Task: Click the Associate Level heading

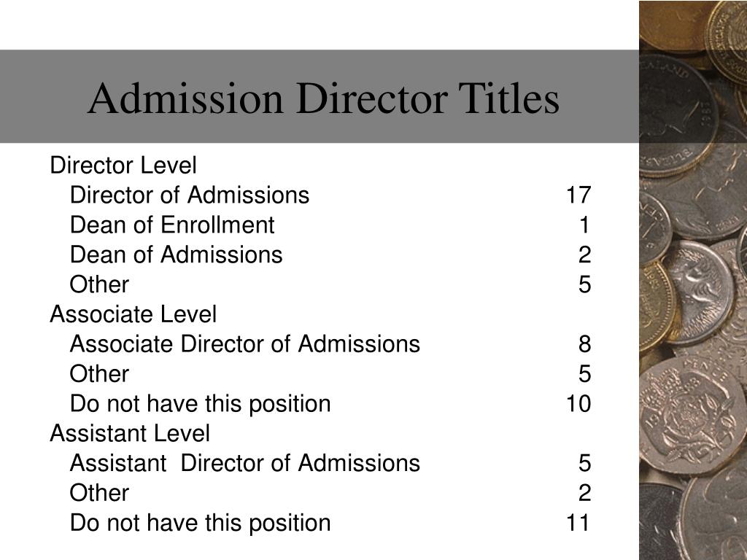Action: pyautogui.click(x=133, y=314)
